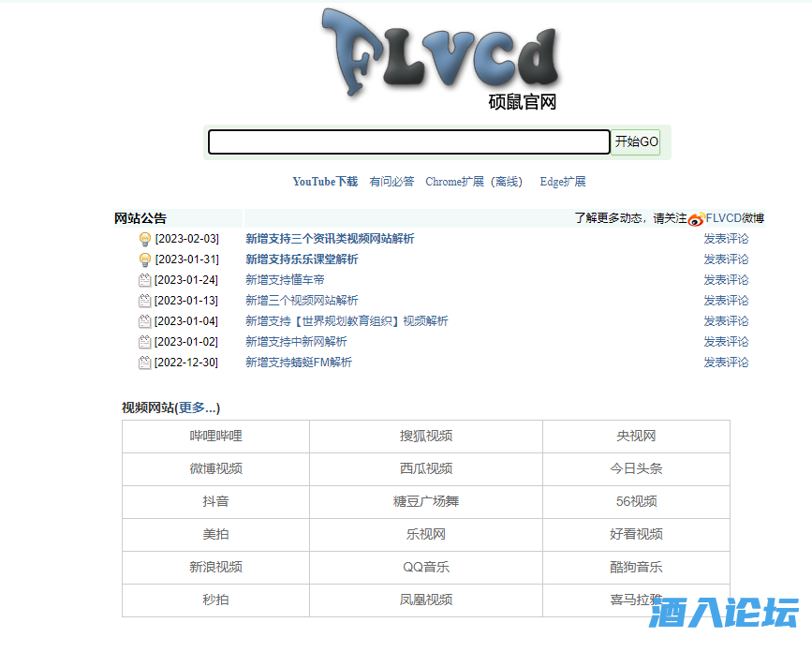Screen dimensions: 812x652
Task: Click 发表评论 for the 2023-01-02 announcement
Action: pyautogui.click(x=726, y=342)
